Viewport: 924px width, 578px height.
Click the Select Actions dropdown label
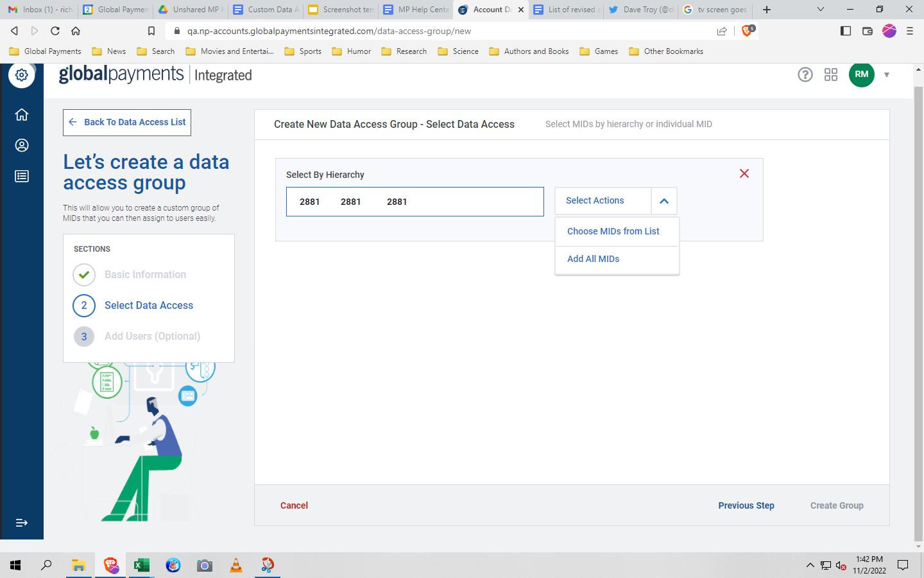click(595, 200)
